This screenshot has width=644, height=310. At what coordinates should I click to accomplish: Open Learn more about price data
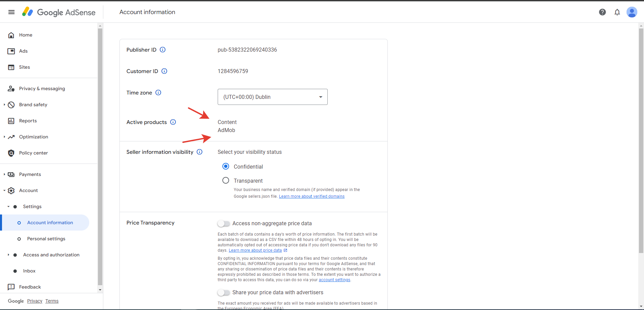point(255,250)
